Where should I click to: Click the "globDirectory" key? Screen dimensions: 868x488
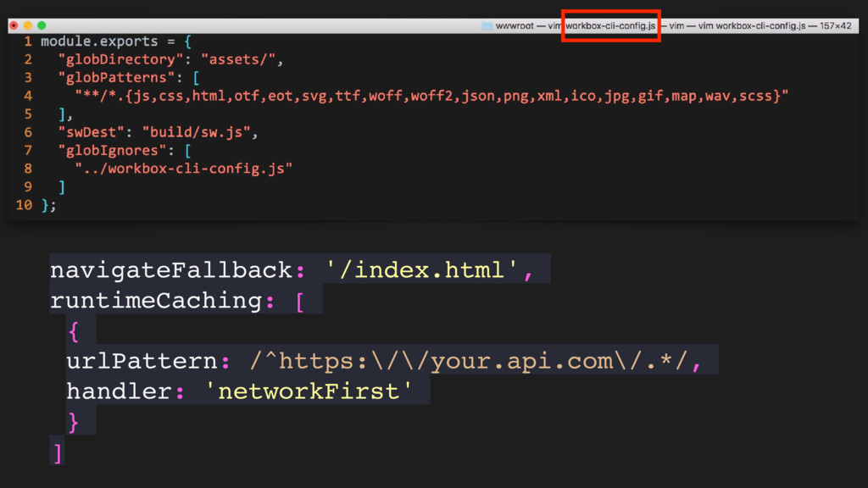coord(120,59)
